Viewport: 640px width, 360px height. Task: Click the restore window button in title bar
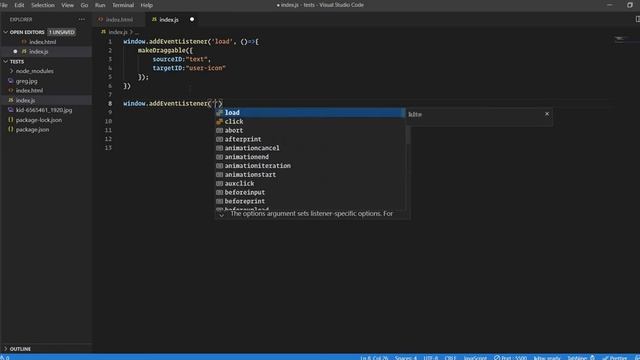pos(630,5)
